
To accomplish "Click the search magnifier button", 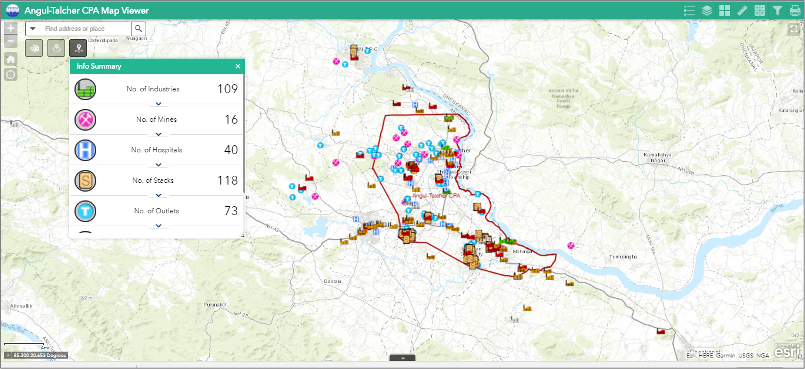I will [x=139, y=29].
